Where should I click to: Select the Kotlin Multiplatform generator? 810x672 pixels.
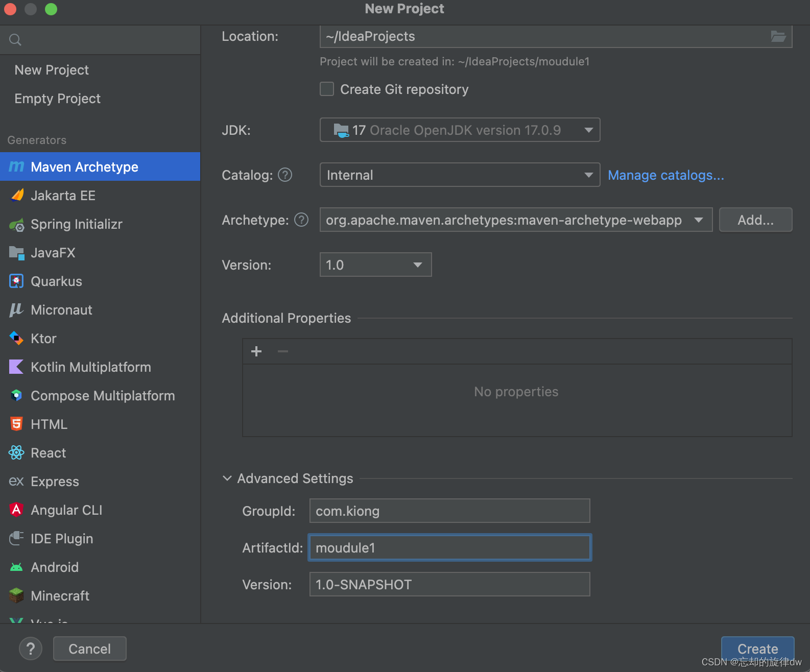coord(100,367)
